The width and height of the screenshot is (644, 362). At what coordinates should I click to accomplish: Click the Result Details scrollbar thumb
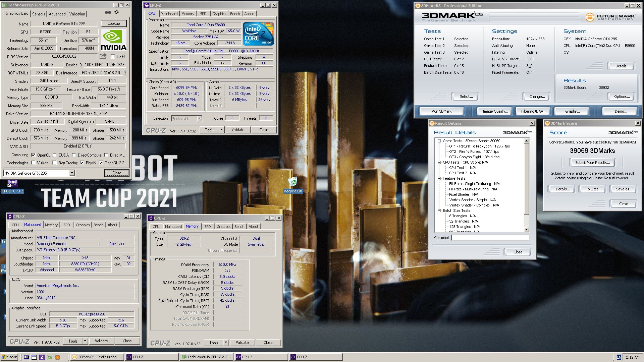coord(526,179)
